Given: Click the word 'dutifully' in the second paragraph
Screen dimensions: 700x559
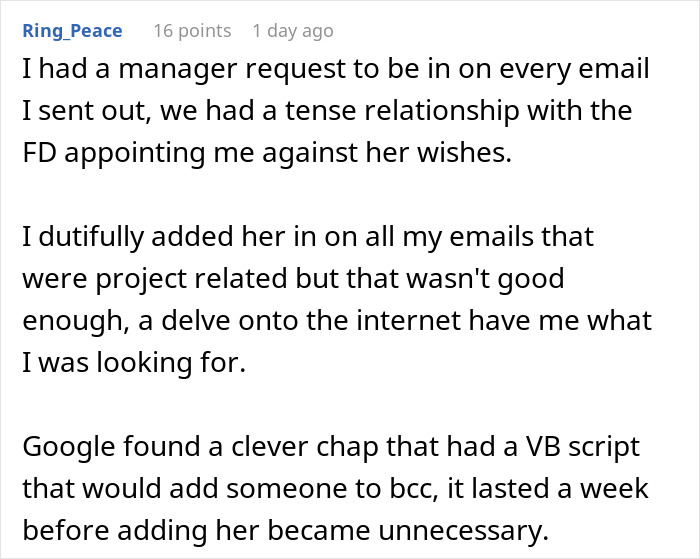Looking at the screenshot, I should (91, 236).
